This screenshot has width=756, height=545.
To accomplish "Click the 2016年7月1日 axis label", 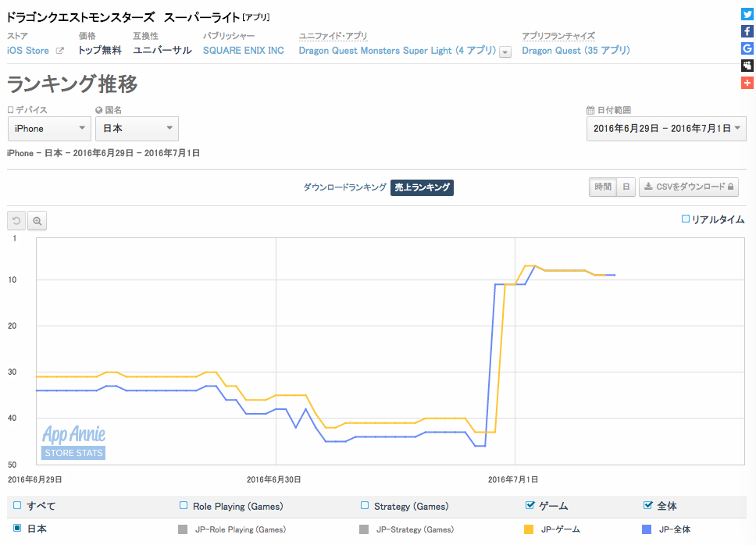I will 513,479.
